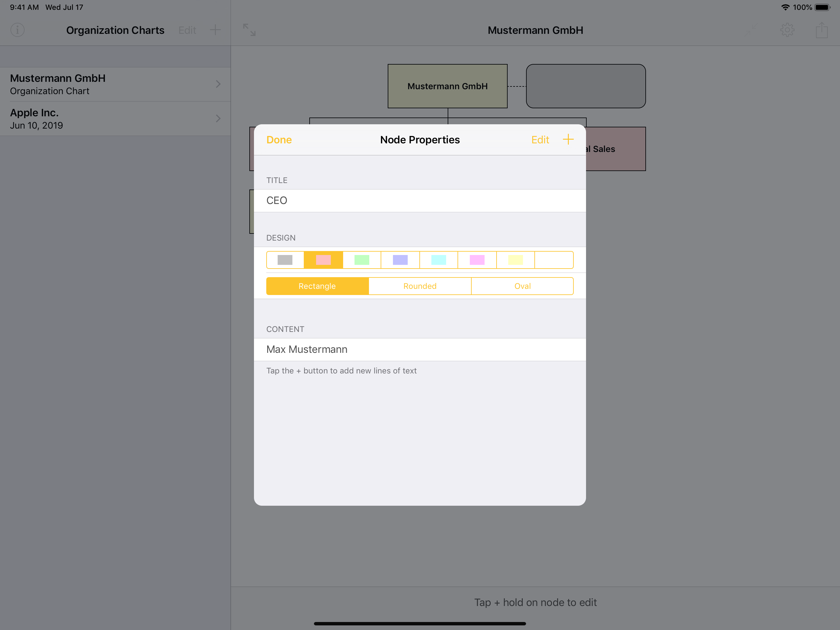Open the Apple Inc. chart row chevron
Viewport: 840px width, 630px height.
[x=218, y=118]
